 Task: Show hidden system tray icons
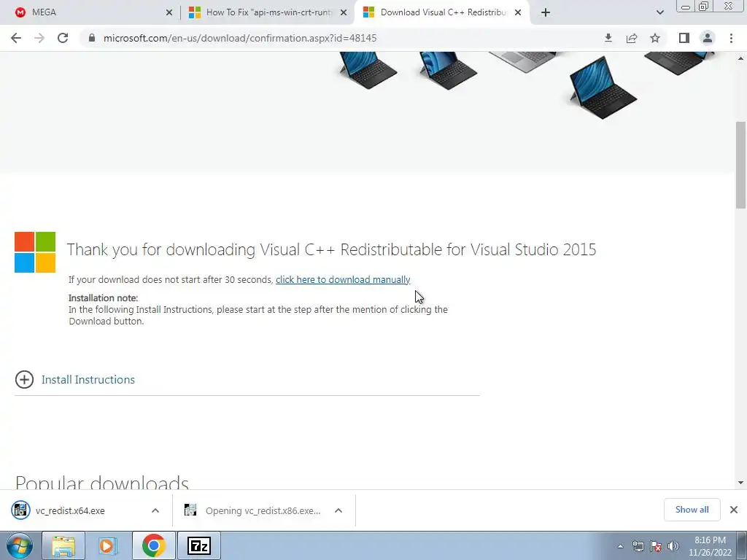click(620, 546)
